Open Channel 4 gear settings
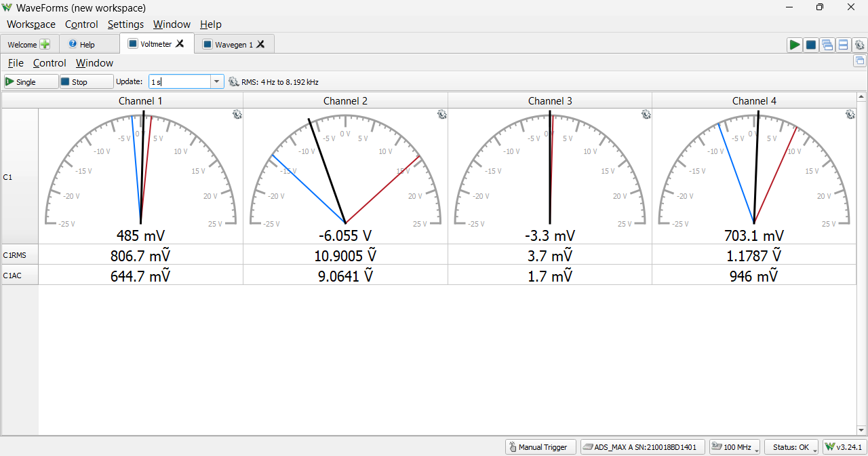Screen dimensions: 868x456 (850, 115)
